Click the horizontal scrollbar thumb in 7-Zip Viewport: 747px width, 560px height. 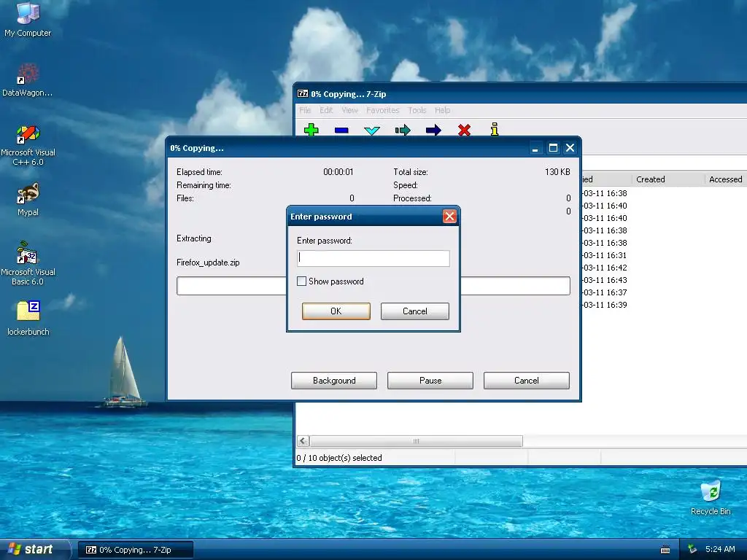[416, 441]
